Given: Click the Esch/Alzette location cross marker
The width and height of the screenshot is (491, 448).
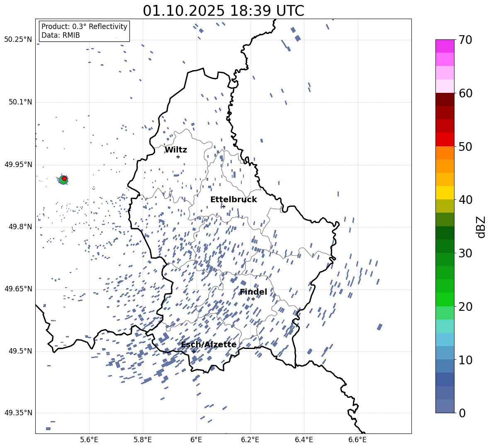Looking at the screenshot, I should (x=194, y=351).
